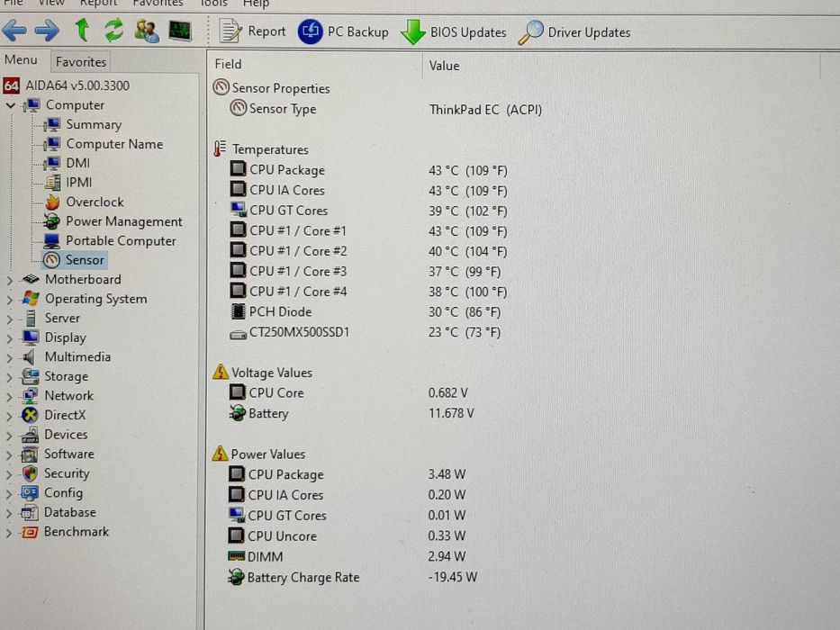This screenshot has width=840, height=630.
Task: Click the Database icon in tree
Action: click(x=30, y=513)
